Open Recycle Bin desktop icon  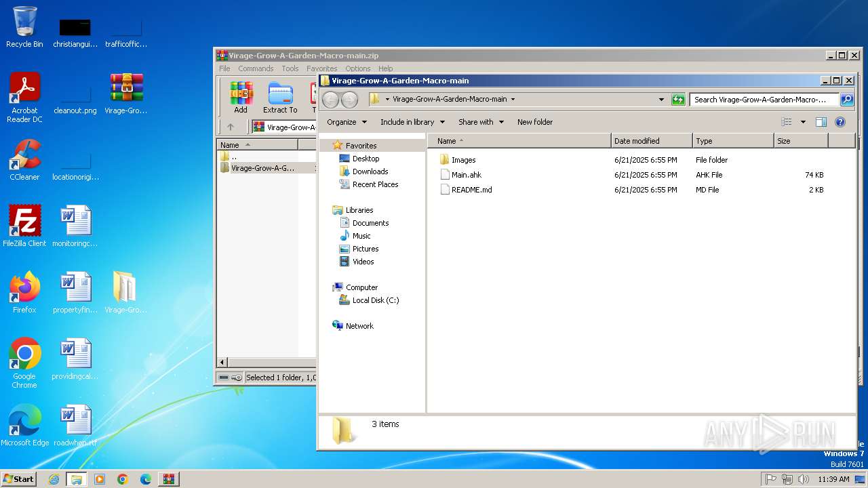click(24, 27)
